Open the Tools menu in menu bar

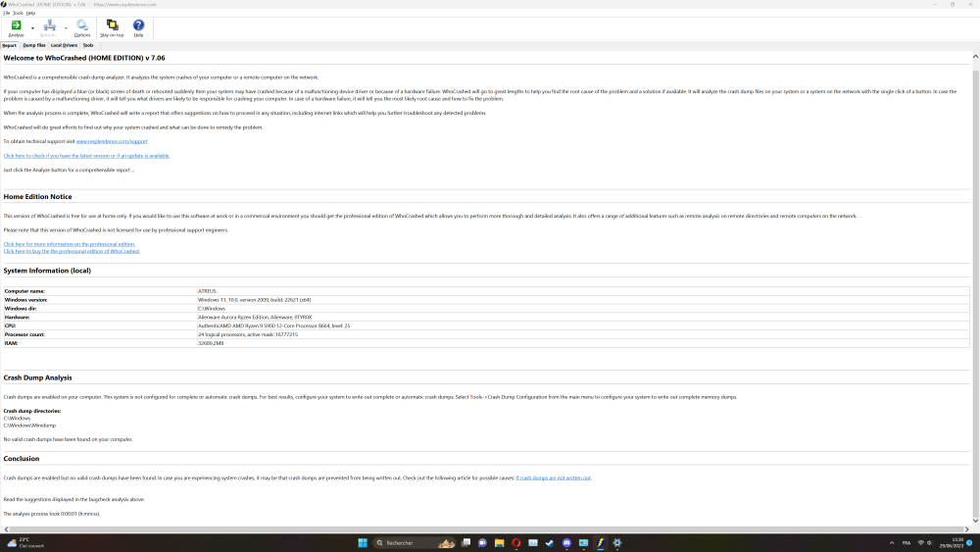(x=18, y=13)
